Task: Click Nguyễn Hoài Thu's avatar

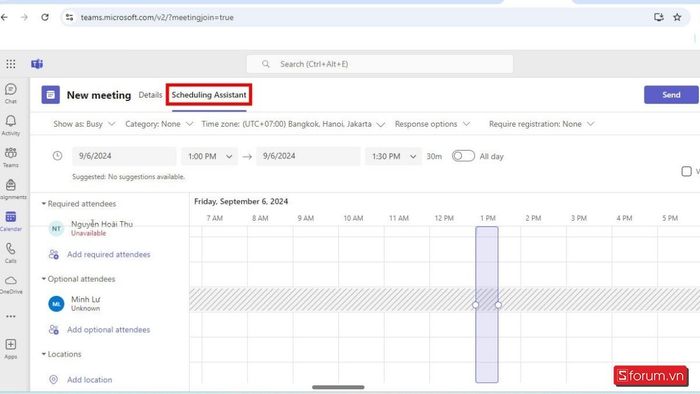Action: coord(56,228)
